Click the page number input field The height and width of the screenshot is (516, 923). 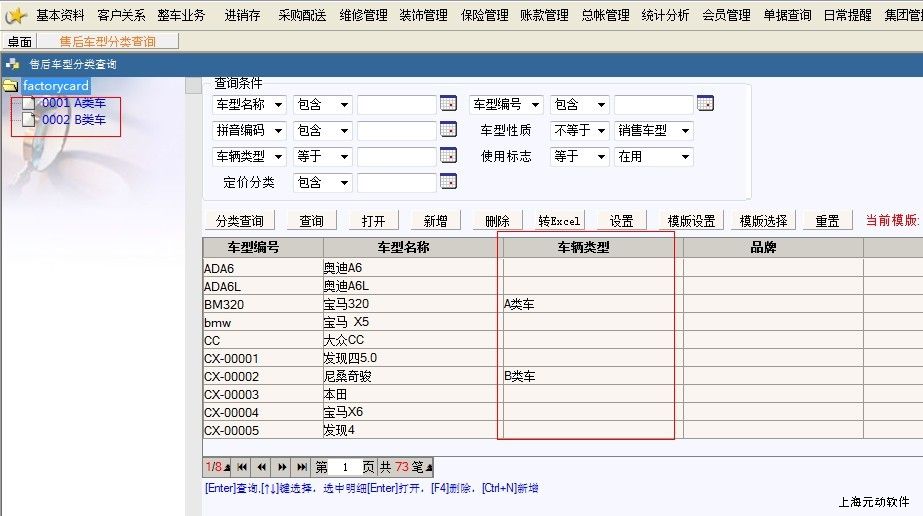tap(344, 467)
